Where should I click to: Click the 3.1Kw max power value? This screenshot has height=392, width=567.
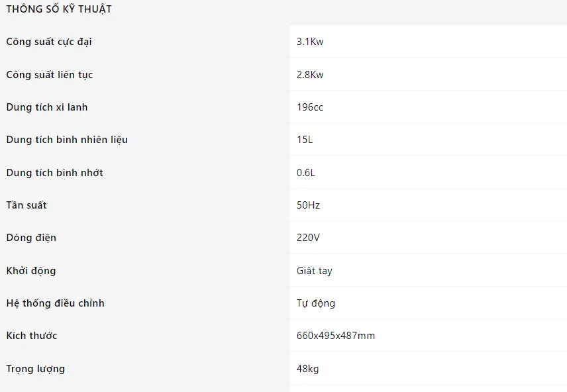pos(310,42)
